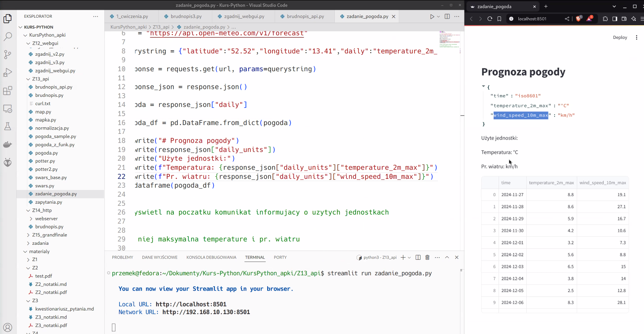Run the Python file with the play button

click(x=432, y=16)
